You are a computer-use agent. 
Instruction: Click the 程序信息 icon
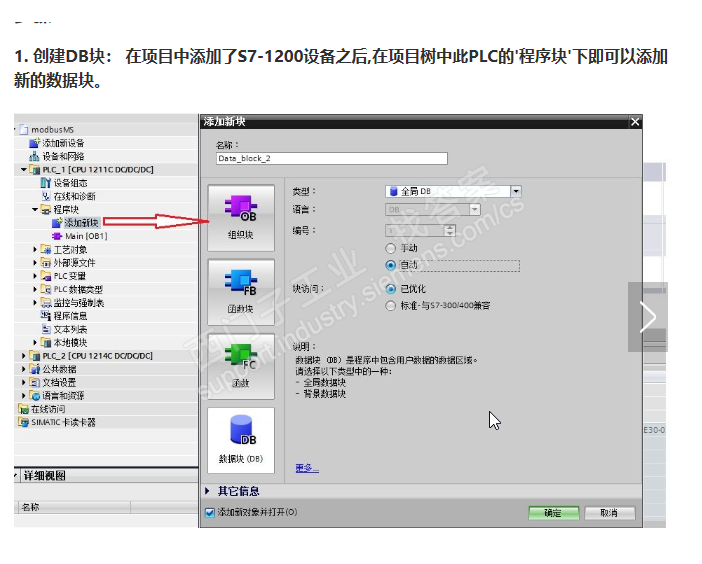pos(46,316)
